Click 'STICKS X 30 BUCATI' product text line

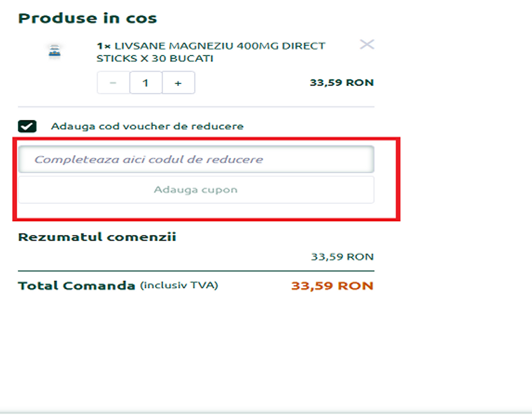[x=155, y=59]
